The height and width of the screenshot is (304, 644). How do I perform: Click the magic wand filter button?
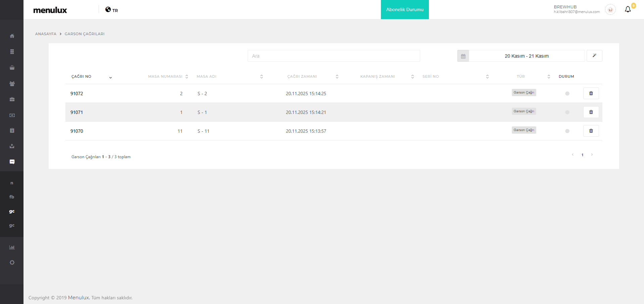(594, 56)
